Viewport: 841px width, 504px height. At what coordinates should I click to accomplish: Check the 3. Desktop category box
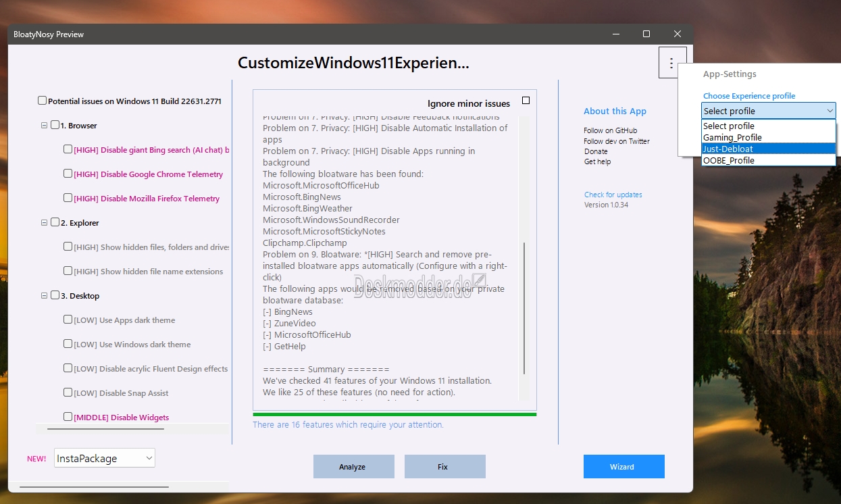coord(55,295)
